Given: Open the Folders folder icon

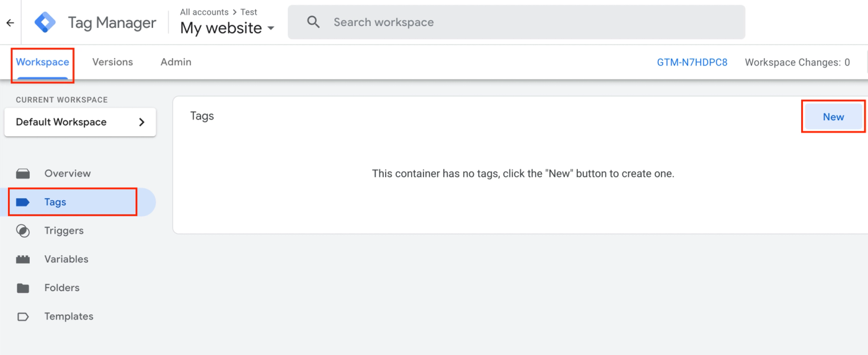Looking at the screenshot, I should click(23, 287).
